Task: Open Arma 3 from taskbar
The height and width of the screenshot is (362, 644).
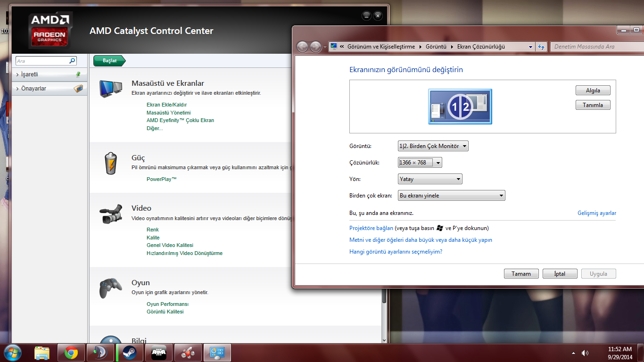Action: [x=159, y=353]
